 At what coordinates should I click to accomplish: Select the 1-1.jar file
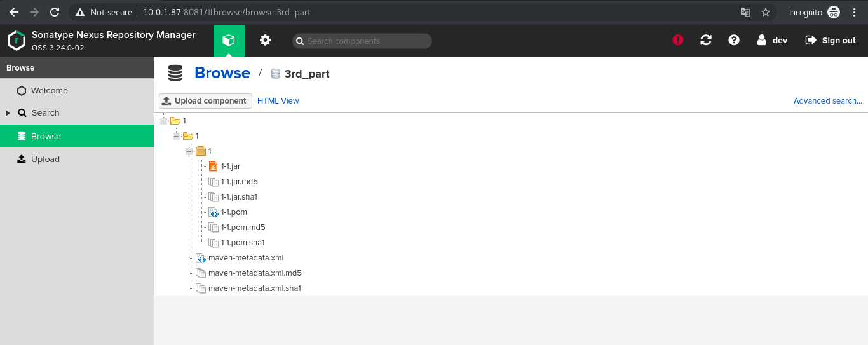[x=231, y=166]
